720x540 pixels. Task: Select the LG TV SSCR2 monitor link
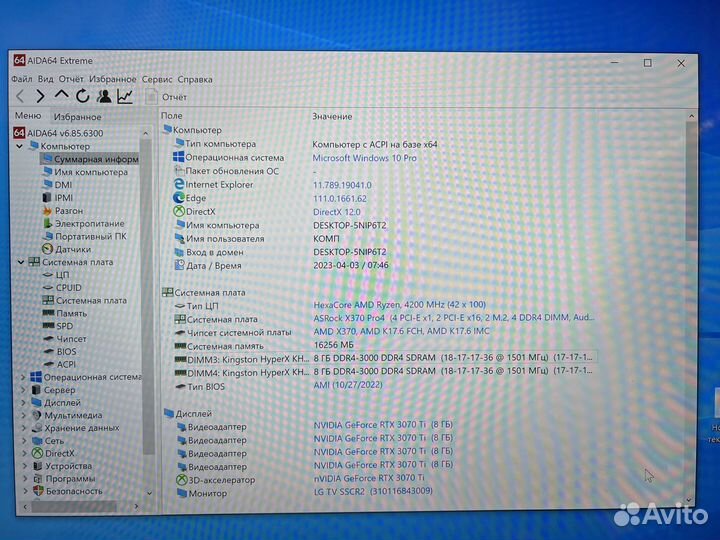(x=373, y=491)
